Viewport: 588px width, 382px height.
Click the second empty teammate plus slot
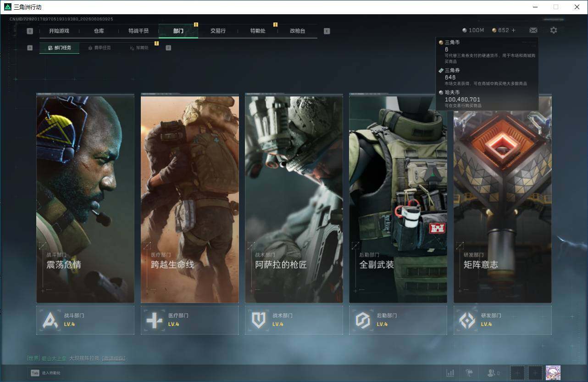[535, 373]
